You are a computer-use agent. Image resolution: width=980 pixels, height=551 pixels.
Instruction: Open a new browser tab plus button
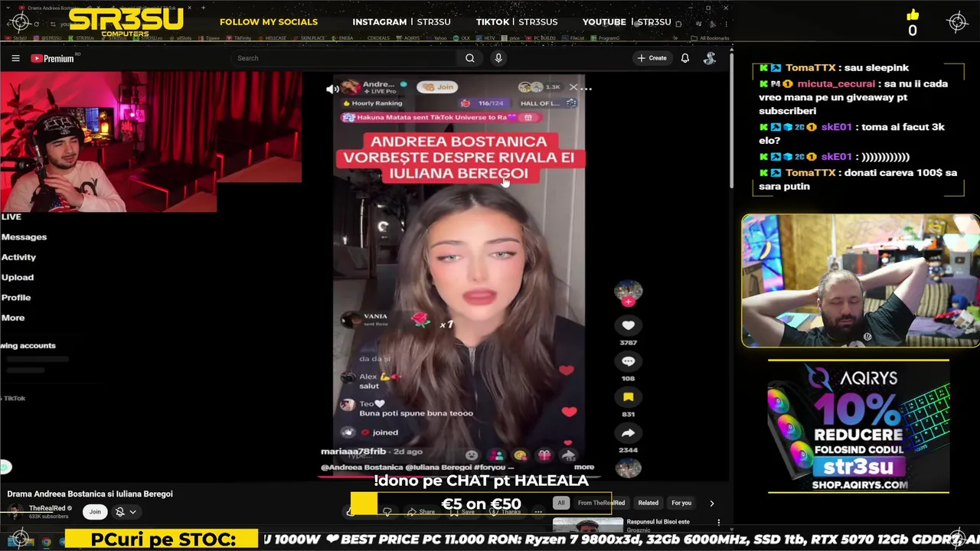(x=204, y=8)
